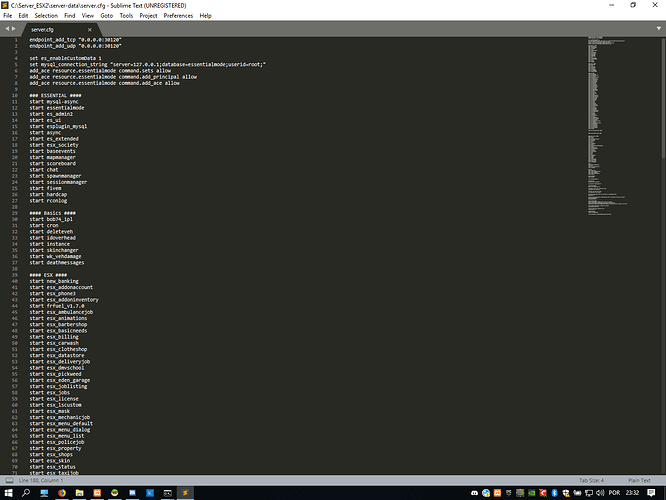This screenshot has height=500, width=666.
Task: Open the Goto menu
Action: [107, 16]
